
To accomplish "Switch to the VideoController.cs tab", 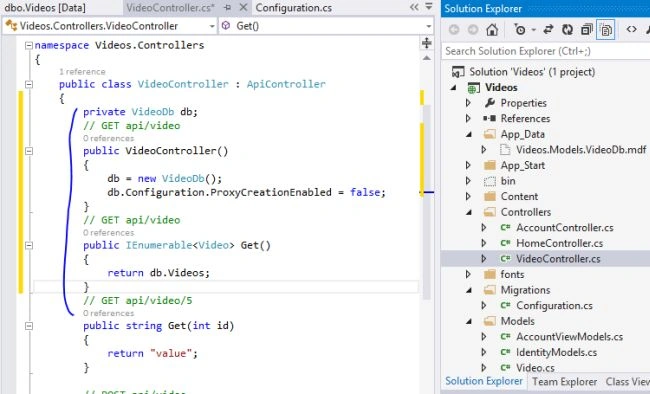I will (170, 7).
